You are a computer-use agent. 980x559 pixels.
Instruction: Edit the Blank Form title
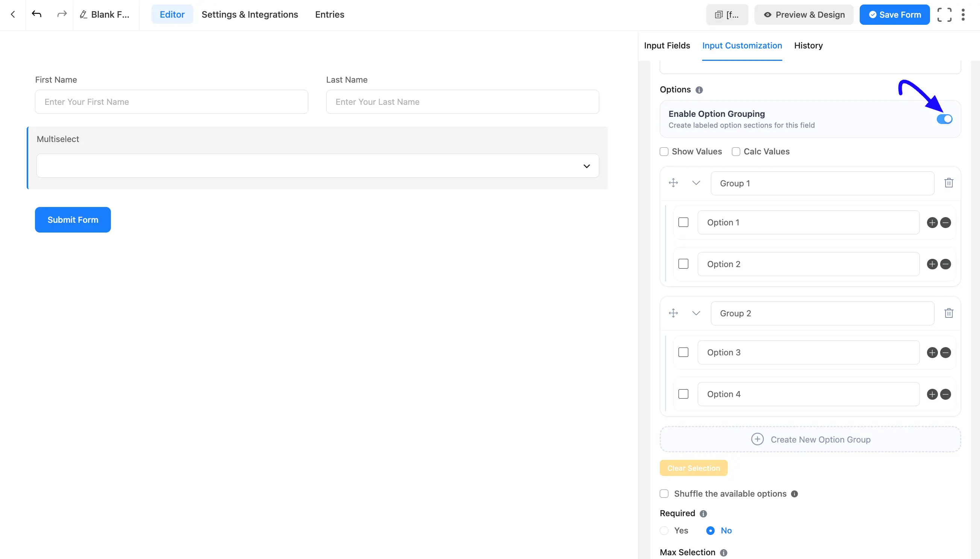click(105, 15)
